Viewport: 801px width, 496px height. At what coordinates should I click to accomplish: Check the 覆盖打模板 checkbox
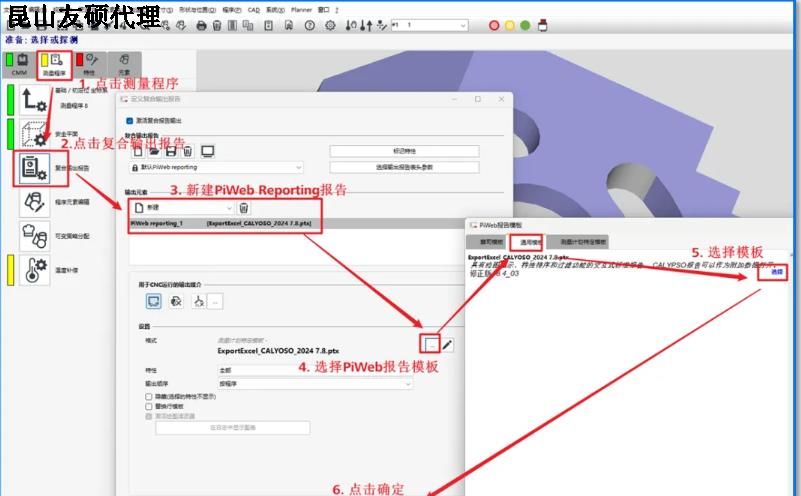coord(148,407)
